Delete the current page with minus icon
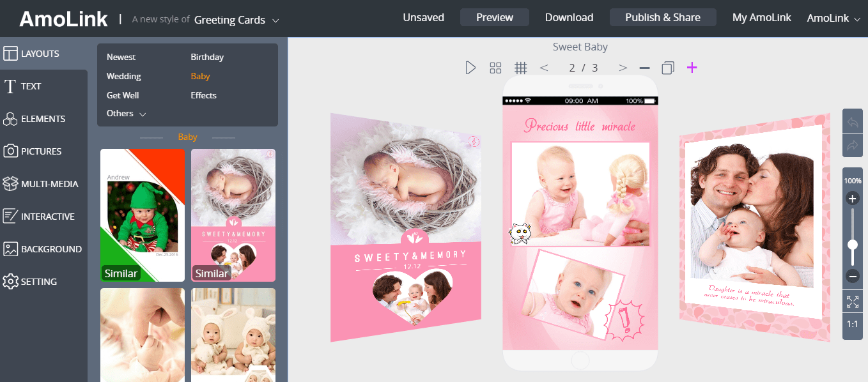The image size is (868, 382). (645, 68)
